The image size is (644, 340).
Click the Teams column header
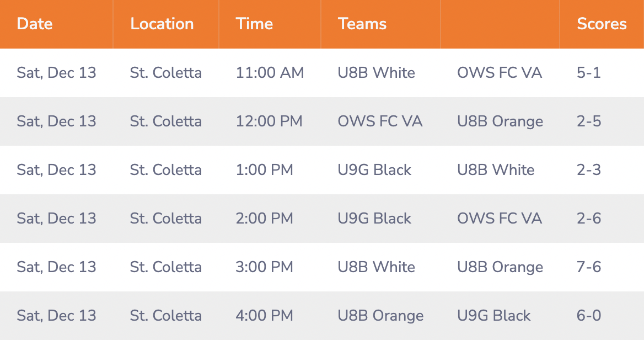362,24
